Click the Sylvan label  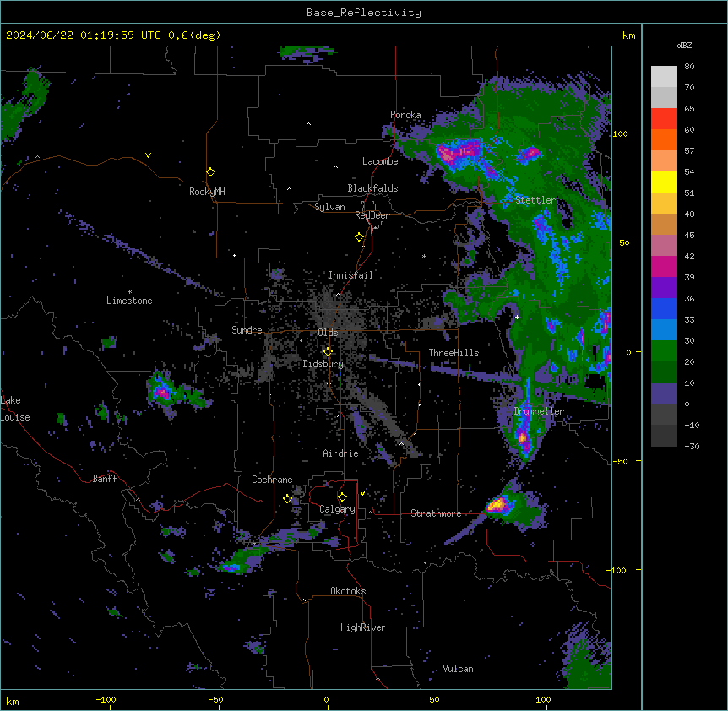(x=329, y=207)
